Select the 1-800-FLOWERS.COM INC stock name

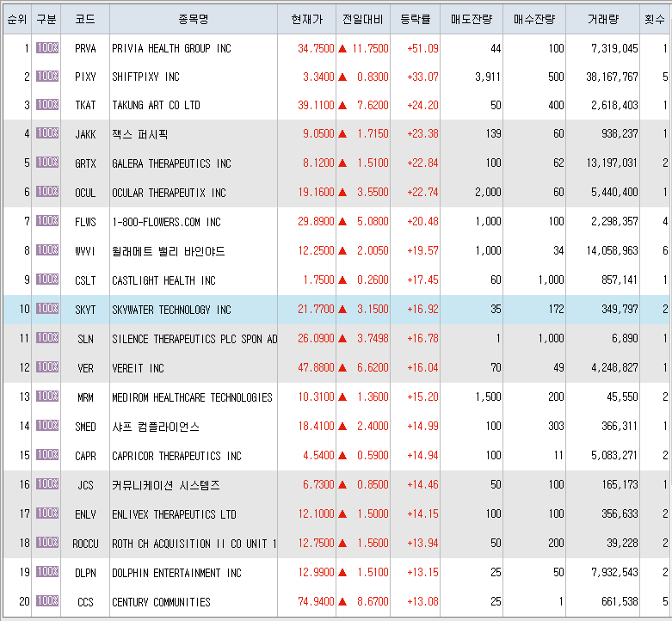tap(166, 222)
